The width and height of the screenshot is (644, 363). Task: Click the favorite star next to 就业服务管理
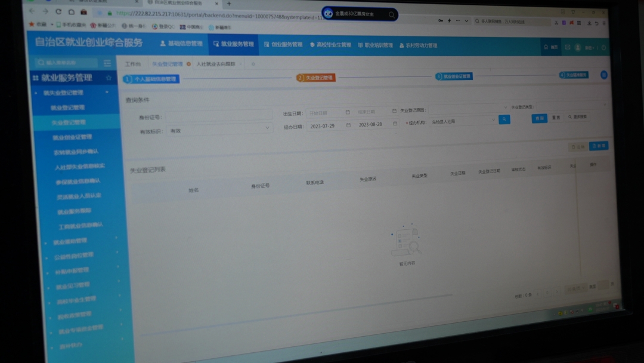109,78
